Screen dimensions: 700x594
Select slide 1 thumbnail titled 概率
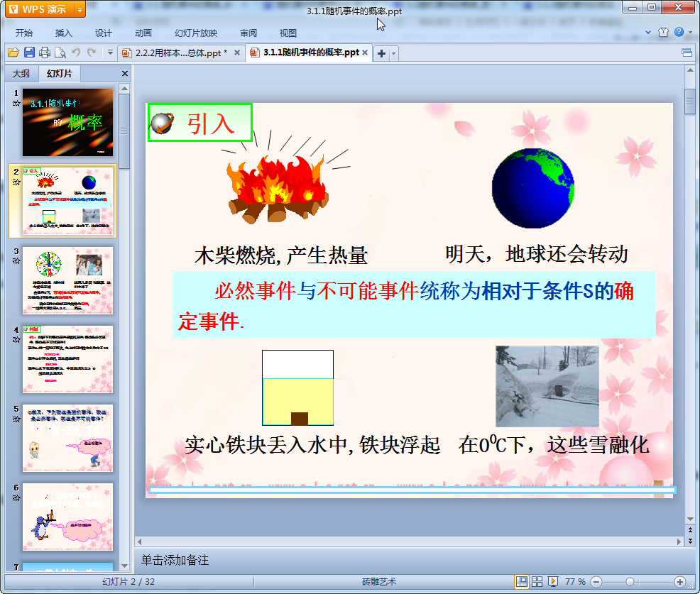click(x=68, y=122)
